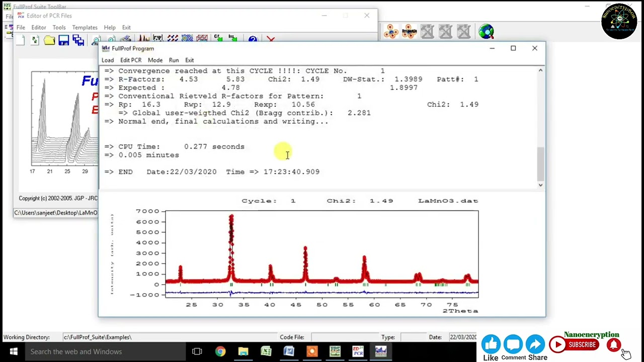This screenshot has width=644, height=362.
Task: Click the red-black dotted pattern icon in PCR editor
Action: (173, 39)
